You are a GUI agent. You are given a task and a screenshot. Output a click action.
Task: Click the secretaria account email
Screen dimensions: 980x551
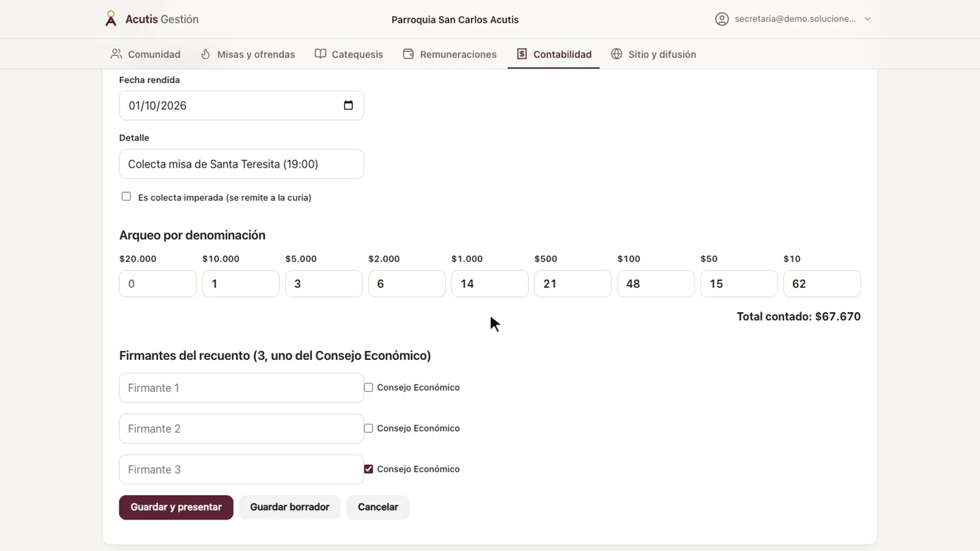tap(795, 19)
